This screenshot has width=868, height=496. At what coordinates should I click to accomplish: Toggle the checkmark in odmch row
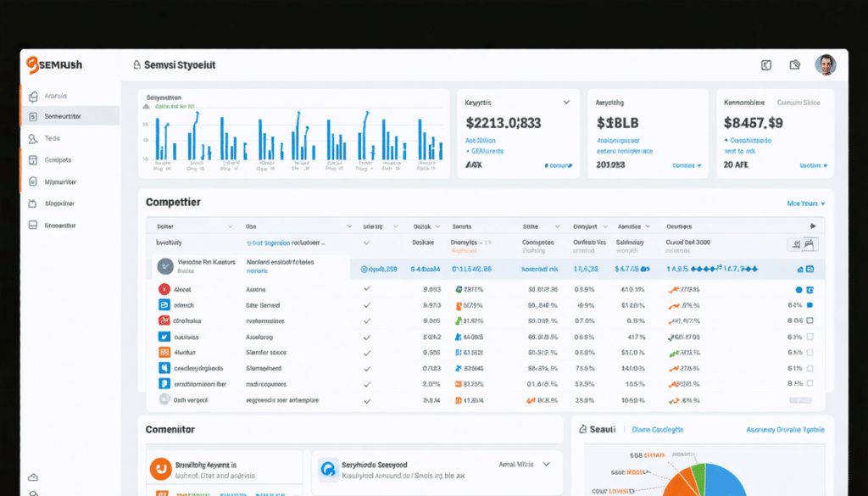(x=366, y=305)
